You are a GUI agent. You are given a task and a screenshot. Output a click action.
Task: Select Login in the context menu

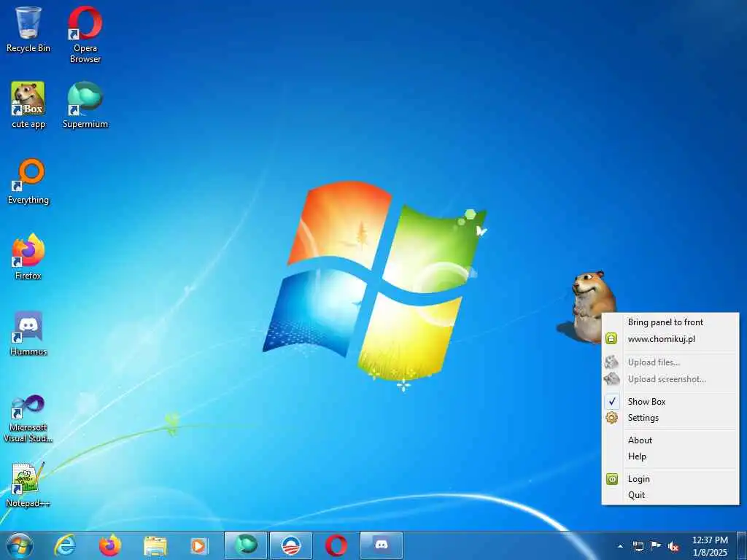(x=670, y=479)
